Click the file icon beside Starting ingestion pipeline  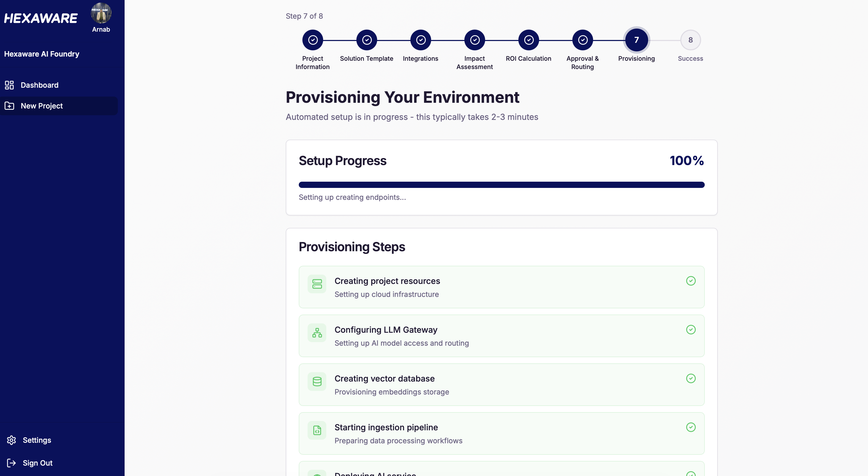[x=317, y=430]
